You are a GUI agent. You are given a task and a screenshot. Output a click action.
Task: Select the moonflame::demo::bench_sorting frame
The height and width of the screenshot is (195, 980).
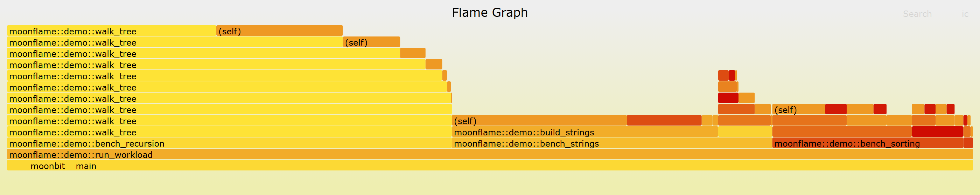pyautogui.click(x=867, y=143)
